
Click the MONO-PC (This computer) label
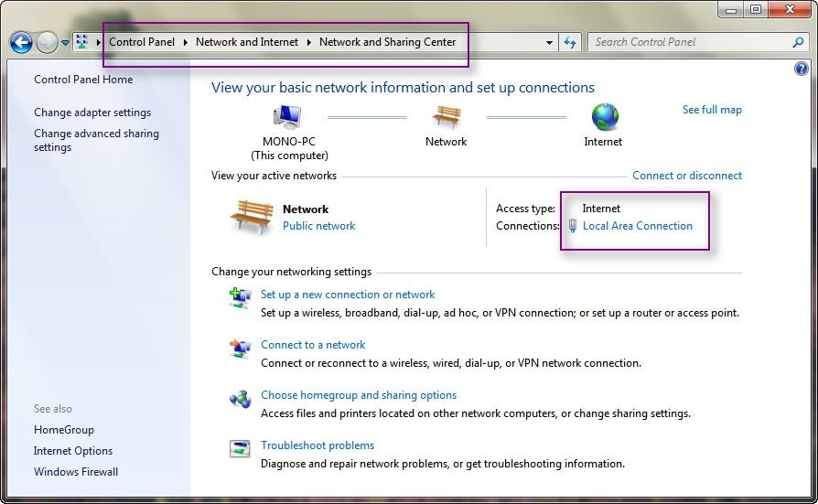pyautogui.click(x=289, y=148)
